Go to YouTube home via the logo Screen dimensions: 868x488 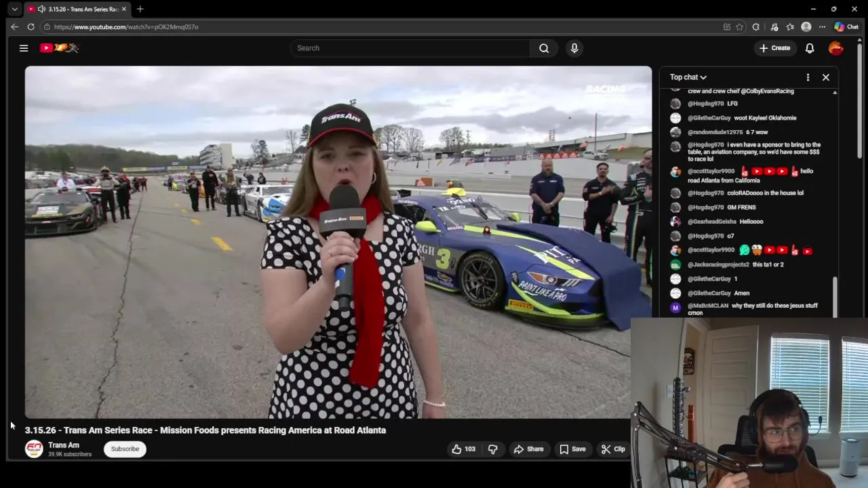pyautogui.click(x=60, y=48)
